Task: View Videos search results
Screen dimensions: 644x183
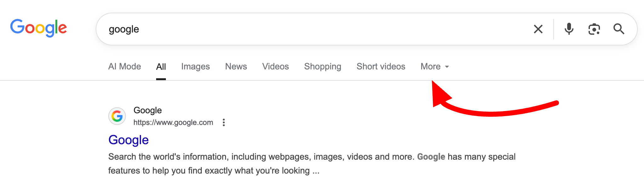Action: (275, 67)
